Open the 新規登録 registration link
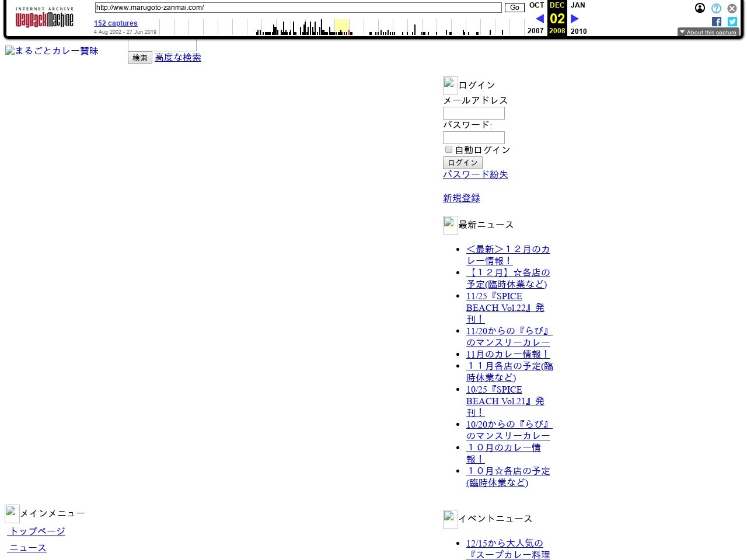 pos(461,198)
